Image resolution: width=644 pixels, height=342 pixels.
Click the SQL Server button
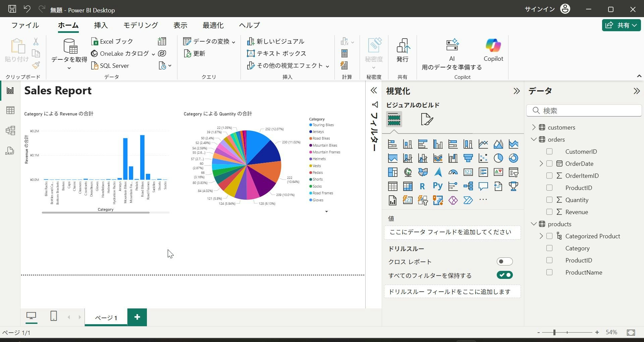pyautogui.click(x=110, y=65)
